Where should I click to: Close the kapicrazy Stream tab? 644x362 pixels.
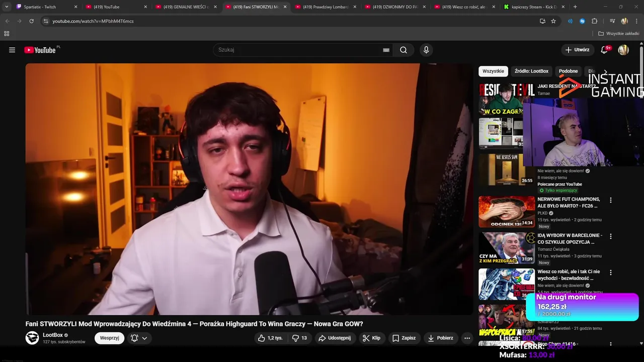point(563,7)
